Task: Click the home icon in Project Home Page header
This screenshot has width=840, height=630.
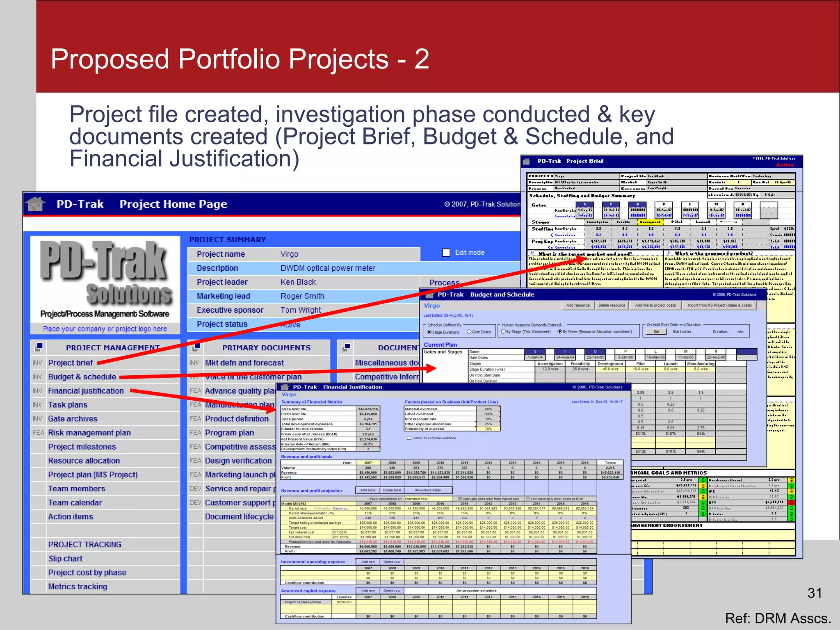Action: tap(35, 204)
